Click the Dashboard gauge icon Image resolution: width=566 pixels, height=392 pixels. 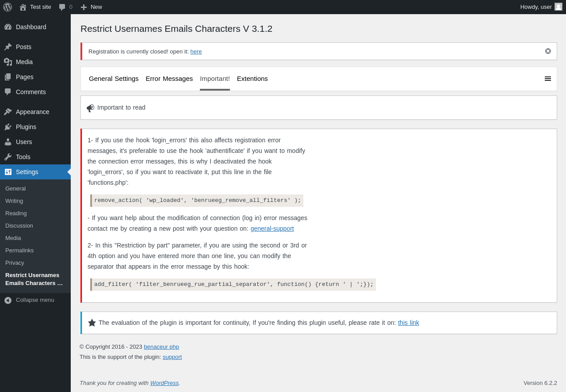pos(8,27)
